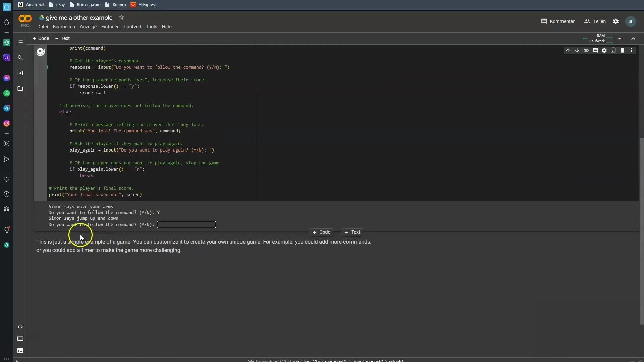Click the Anzeige menu dropdown
This screenshot has width=644, height=362.
(88, 26)
